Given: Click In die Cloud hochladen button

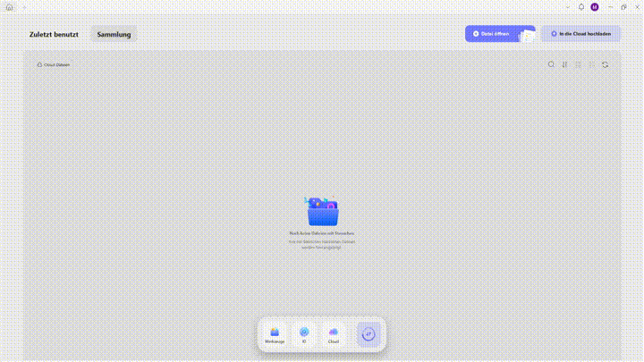Looking at the screenshot, I should point(580,34).
